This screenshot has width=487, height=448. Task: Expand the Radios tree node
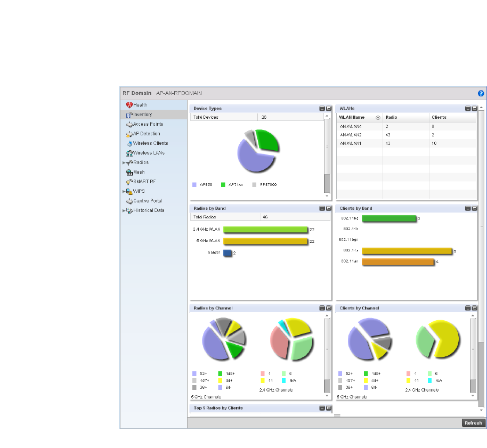pos(124,162)
